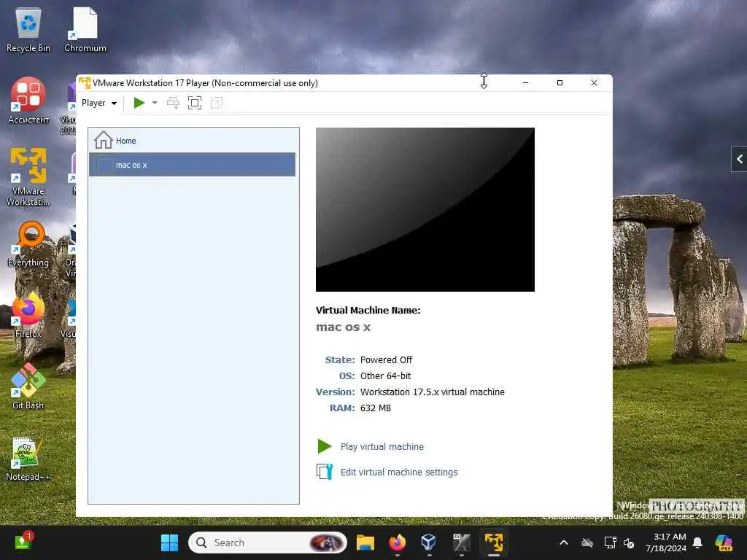Close the VMware Player window
Image resolution: width=747 pixels, height=560 pixels.
click(x=594, y=83)
